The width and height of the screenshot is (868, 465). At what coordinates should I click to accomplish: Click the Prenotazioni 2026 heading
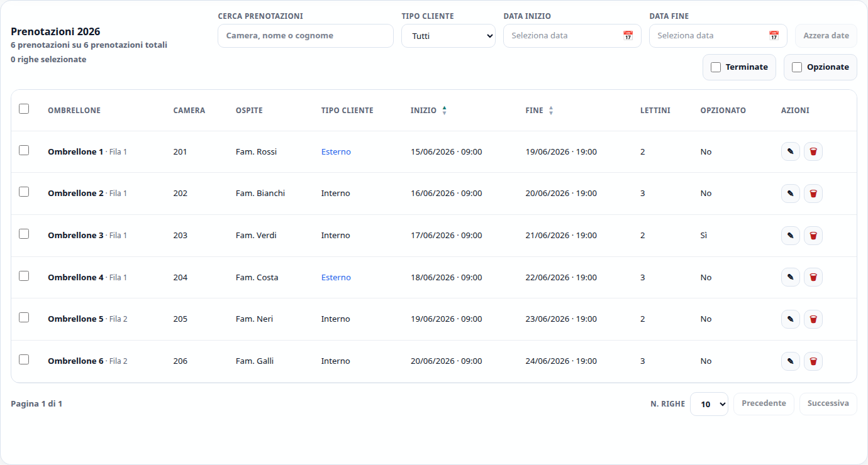point(55,31)
